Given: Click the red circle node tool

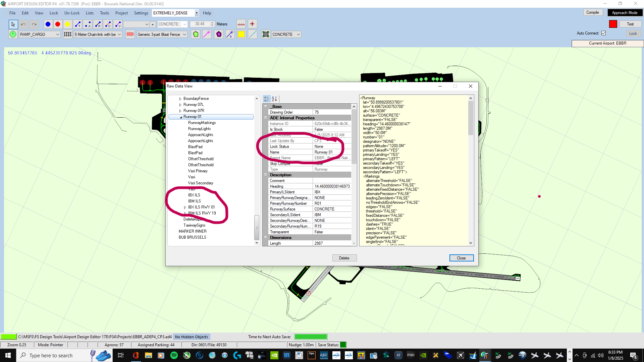Looking at the screenshot, I should point(58,24).
